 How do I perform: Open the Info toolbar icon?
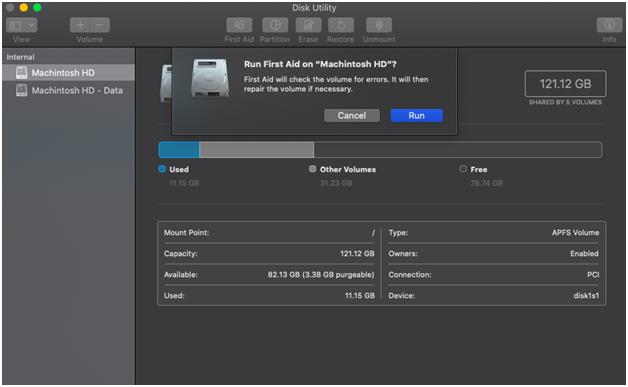[x=609, y=25]
